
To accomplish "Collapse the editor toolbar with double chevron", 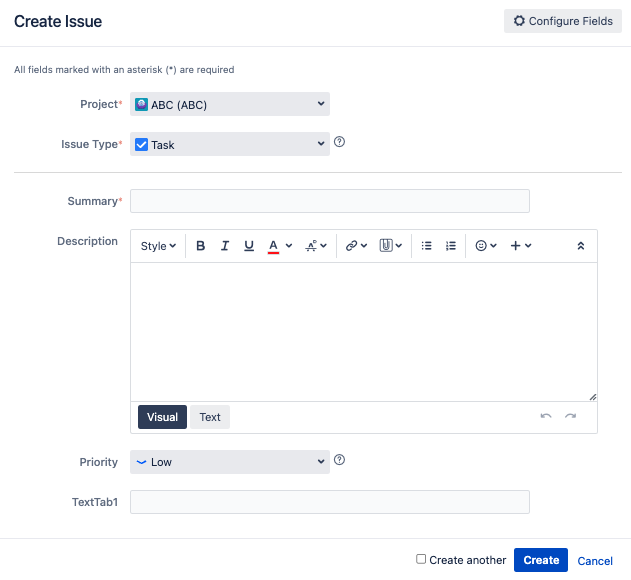I will coord(581,246).
